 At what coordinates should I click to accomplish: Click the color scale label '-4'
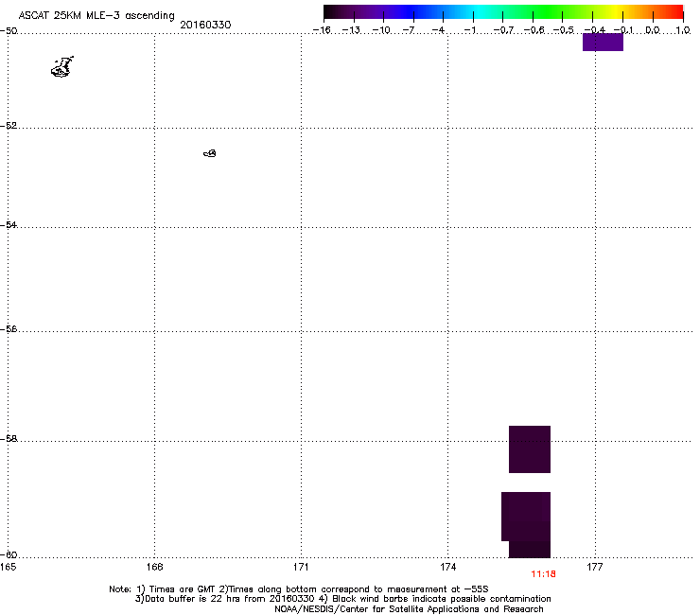point(438,30)
